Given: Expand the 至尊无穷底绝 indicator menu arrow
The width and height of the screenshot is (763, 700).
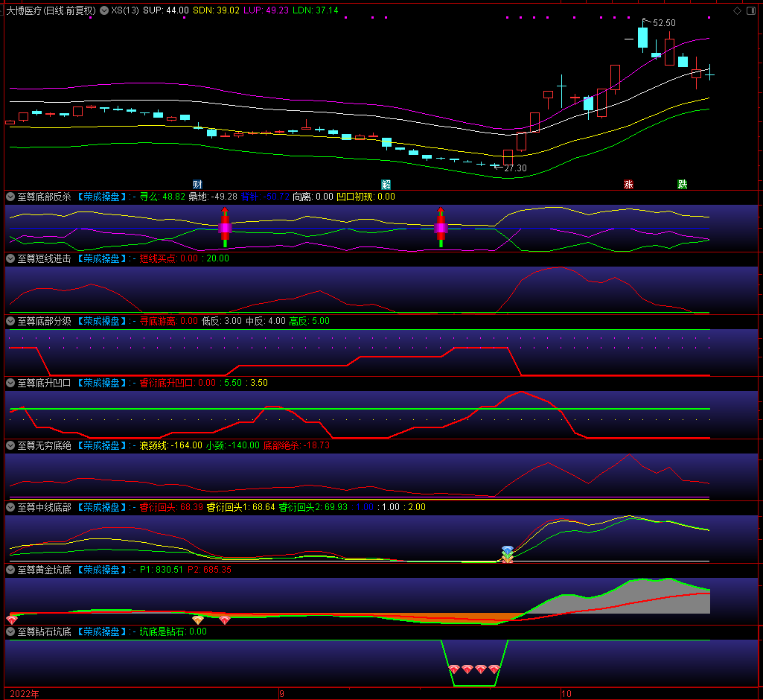Looking at the screenshot, I should [10, 445].
